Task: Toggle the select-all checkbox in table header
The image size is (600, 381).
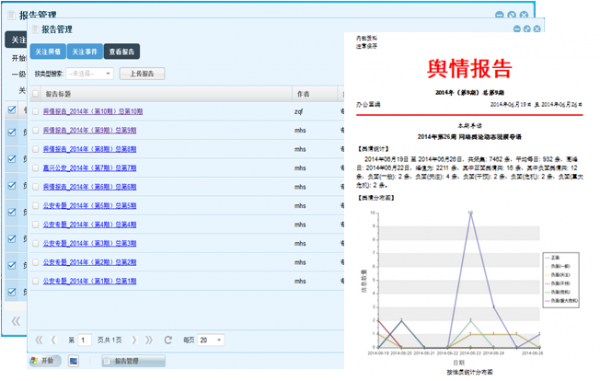Action: [36, 93]
